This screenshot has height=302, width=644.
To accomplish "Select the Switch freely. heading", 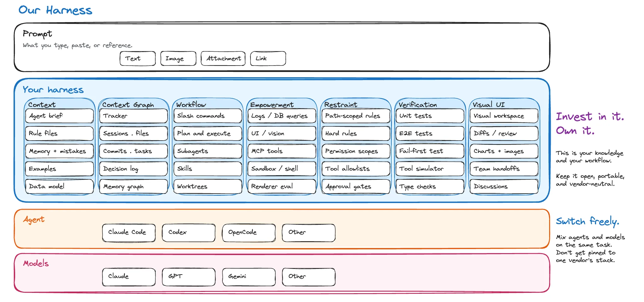I will coord(588,222).
